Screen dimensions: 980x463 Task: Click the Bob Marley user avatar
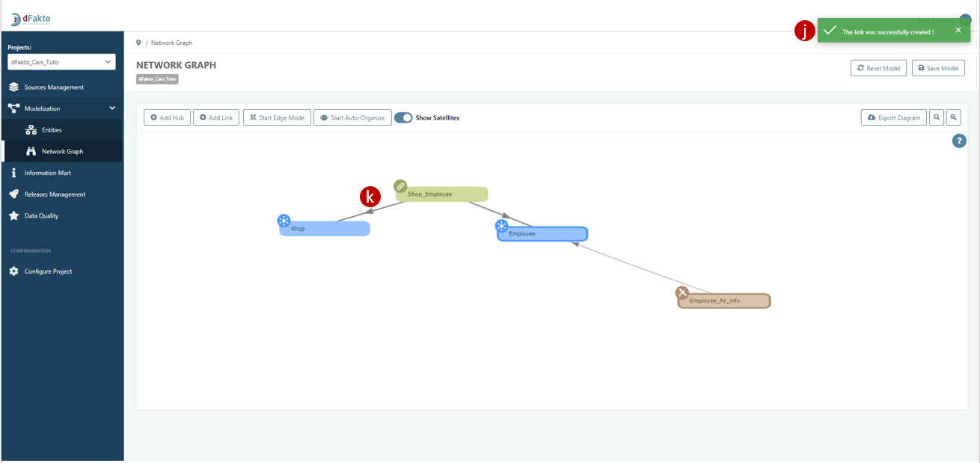pyautogui.click(x=966, y=20)
